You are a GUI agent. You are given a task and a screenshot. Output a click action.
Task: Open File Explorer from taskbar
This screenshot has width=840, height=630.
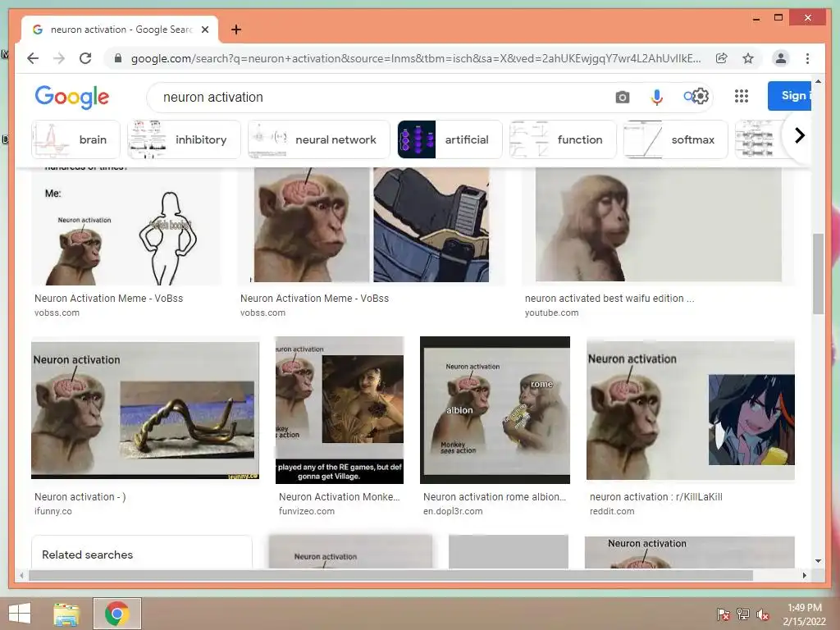coord(66,614)
